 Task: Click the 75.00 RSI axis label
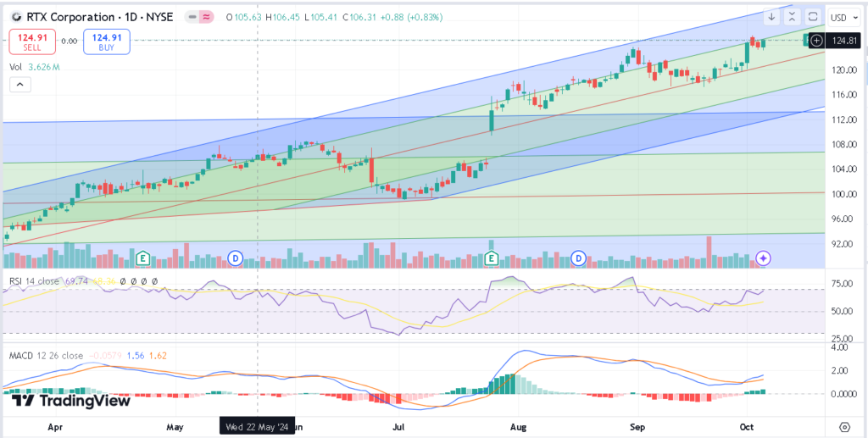[843, 284]
